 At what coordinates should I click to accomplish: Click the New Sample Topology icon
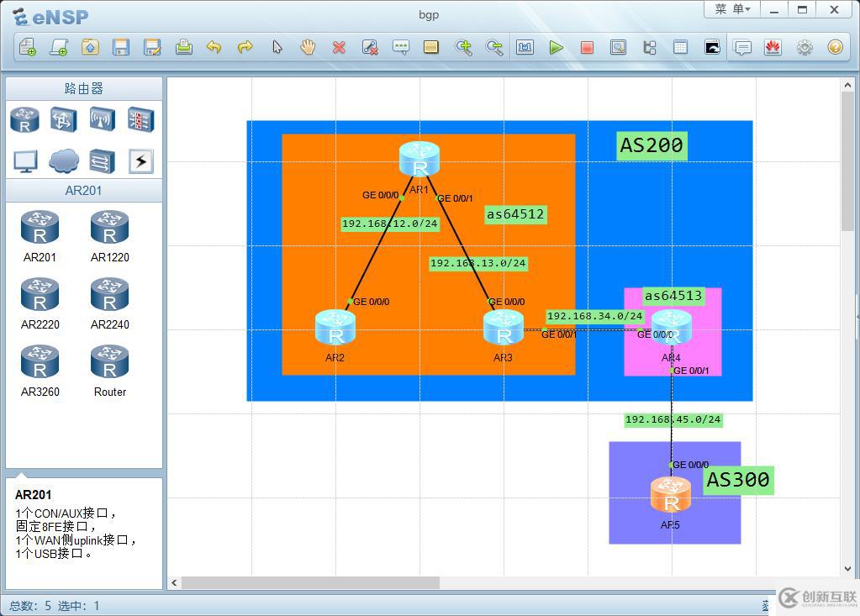click(x=59, y=48)
